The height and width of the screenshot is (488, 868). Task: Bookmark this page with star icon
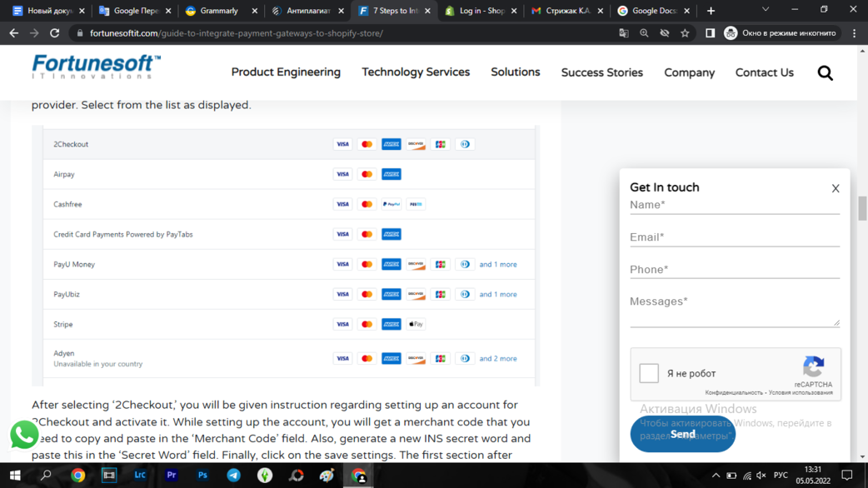pyautogui.click(x=685, y=33)
